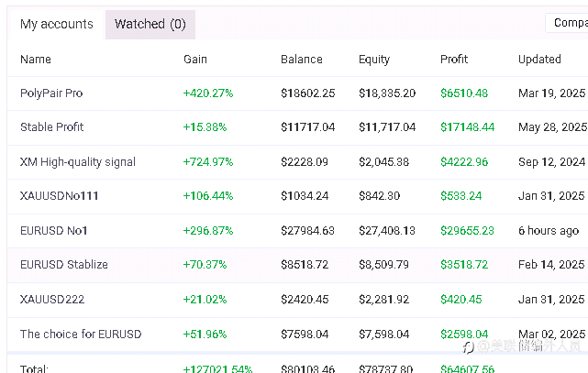Image resolution: width=588 pixels, height=373 pixels.
Task: Sort by the Updated column header
Action: [x=539, y=60]
